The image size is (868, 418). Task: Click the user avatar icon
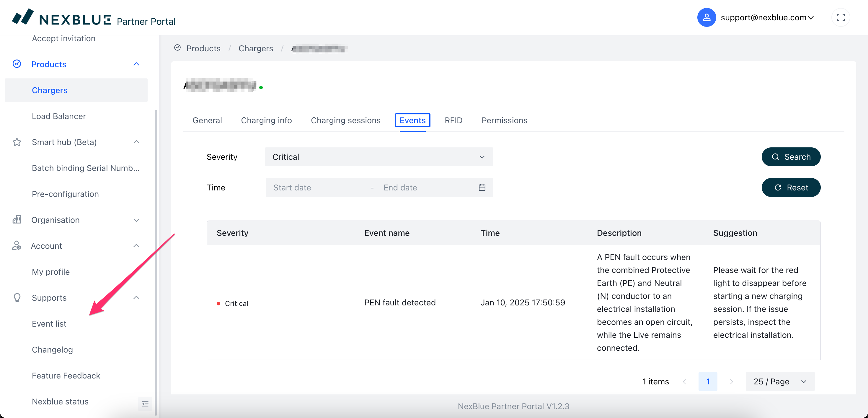tap(706, 17)
